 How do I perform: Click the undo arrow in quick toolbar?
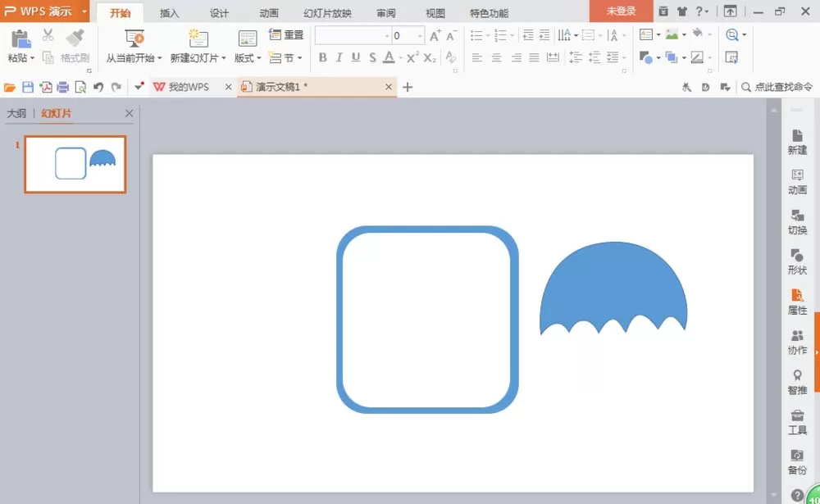pyautogui.click(x=98, y=88)
